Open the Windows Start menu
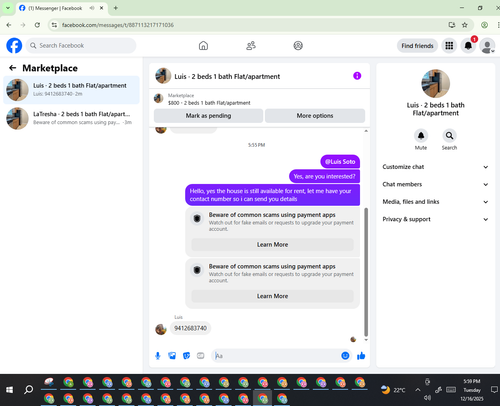 9,390
